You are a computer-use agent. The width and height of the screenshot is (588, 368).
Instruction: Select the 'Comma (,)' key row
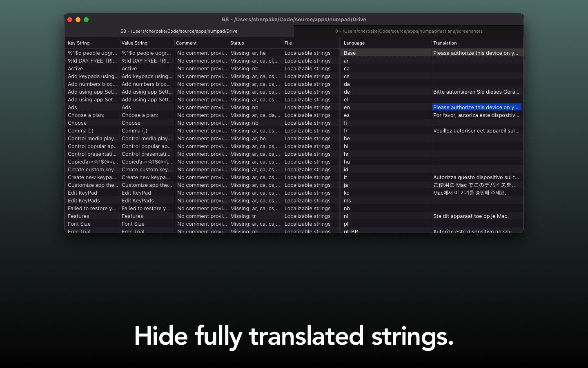click(x=202, y=130)
